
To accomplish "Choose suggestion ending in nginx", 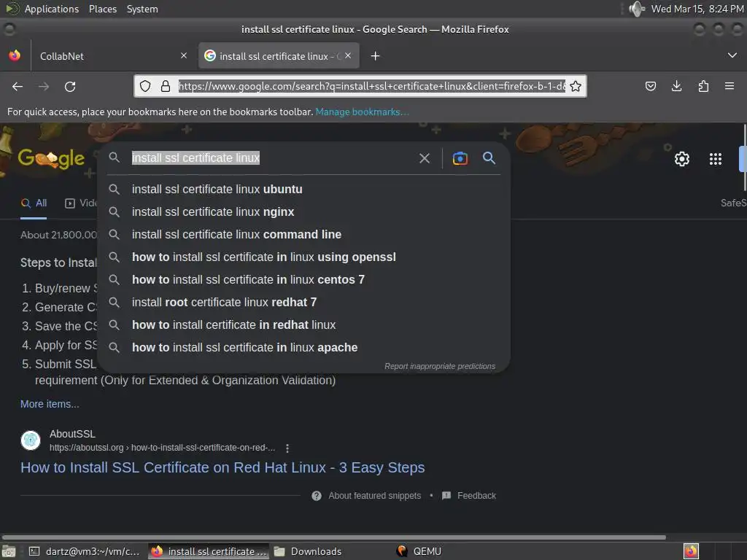I will coord(303,212).
